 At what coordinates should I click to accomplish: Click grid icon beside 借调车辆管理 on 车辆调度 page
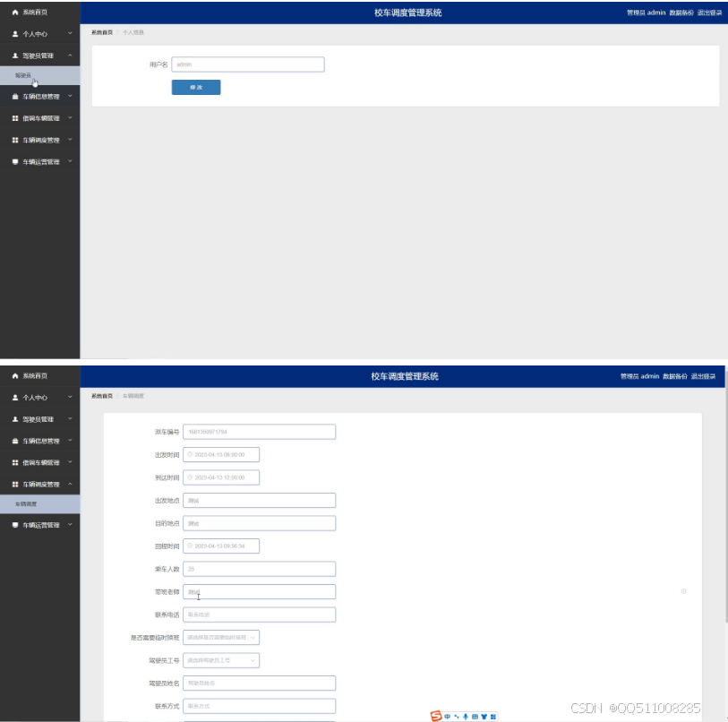tap(15, 463)
